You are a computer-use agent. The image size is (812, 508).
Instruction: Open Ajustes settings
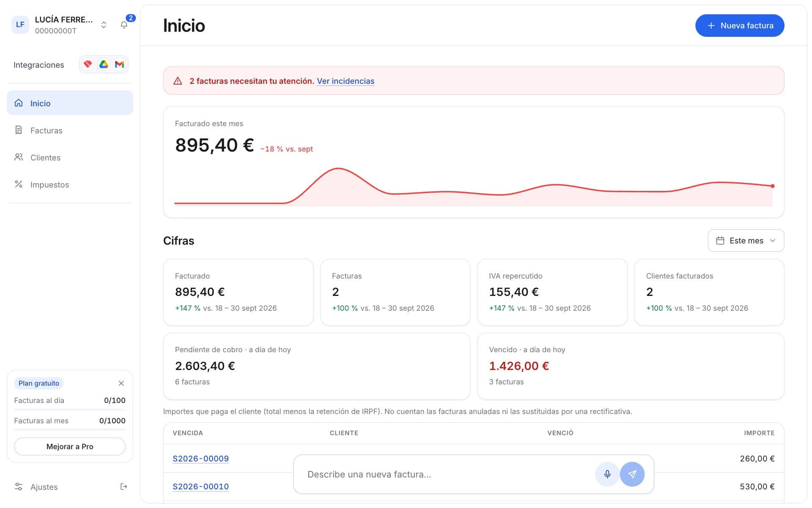pyautogui.click(x=44, y=487)
